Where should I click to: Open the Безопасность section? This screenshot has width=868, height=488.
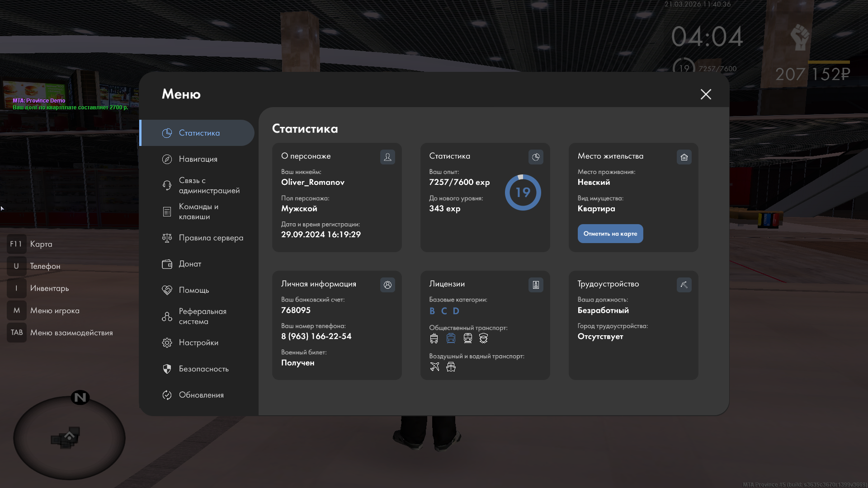pos(203,369)
